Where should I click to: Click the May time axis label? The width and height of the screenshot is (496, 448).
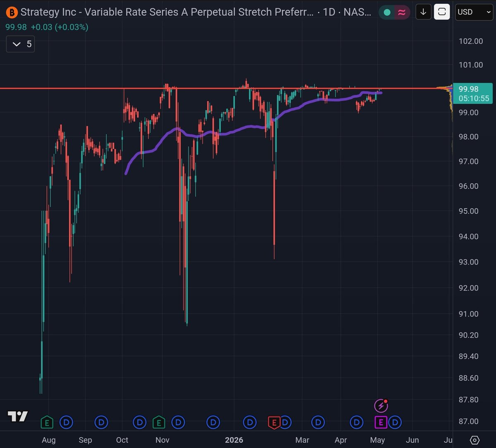click(x=378, y=440)
